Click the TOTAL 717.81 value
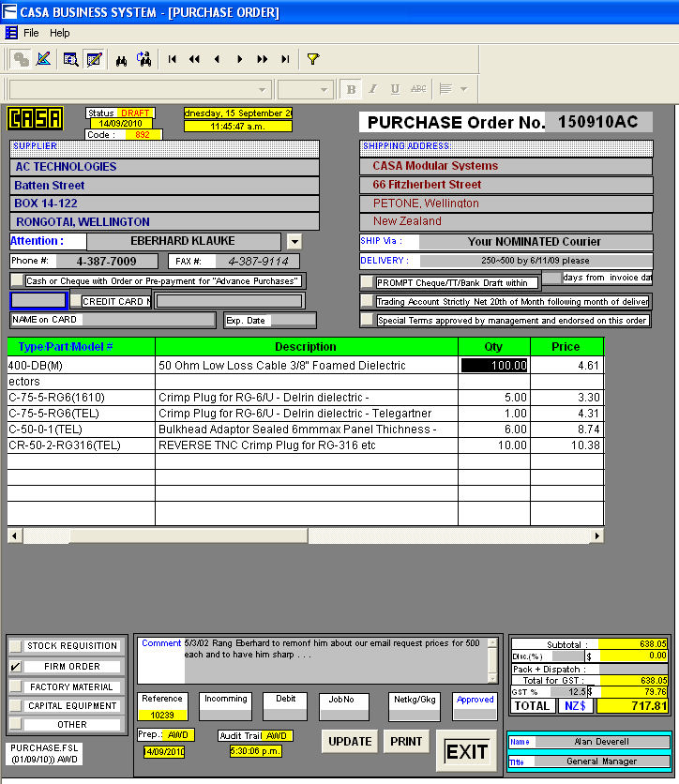Screen dimensions: 679x784 coord(632,706)
